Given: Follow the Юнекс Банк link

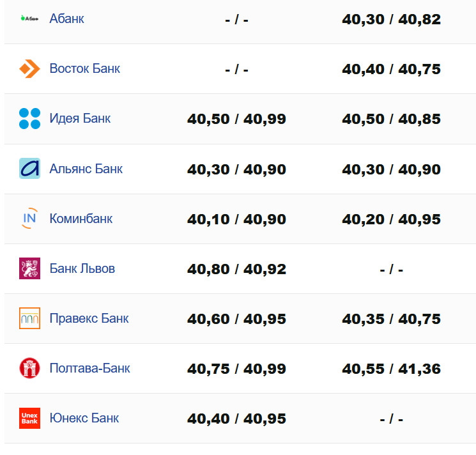Looking at the screenshot, I should [84, 418].
